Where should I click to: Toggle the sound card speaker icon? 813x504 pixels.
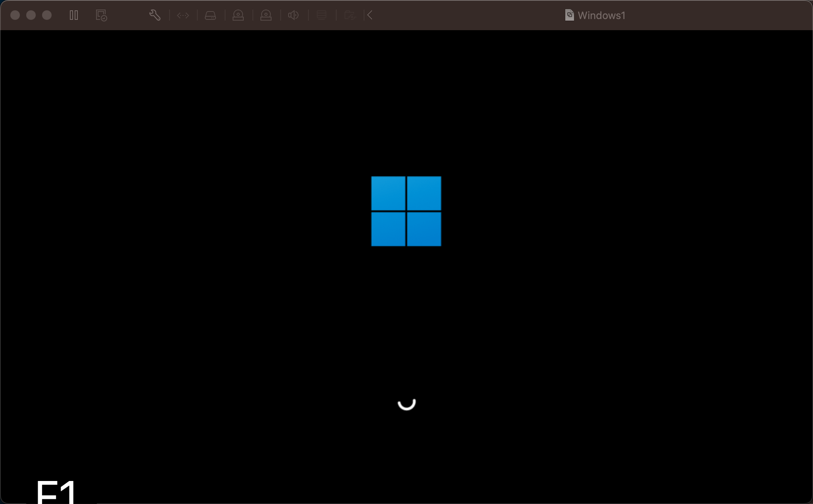pos(293,15)
